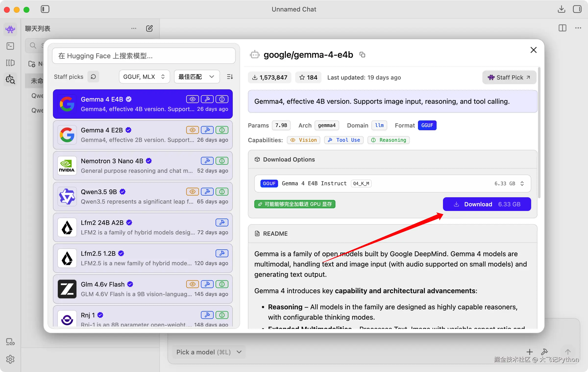Select the Glm 4.6v Flash model entry
588x372 pixels.
[x=143, y=289]
